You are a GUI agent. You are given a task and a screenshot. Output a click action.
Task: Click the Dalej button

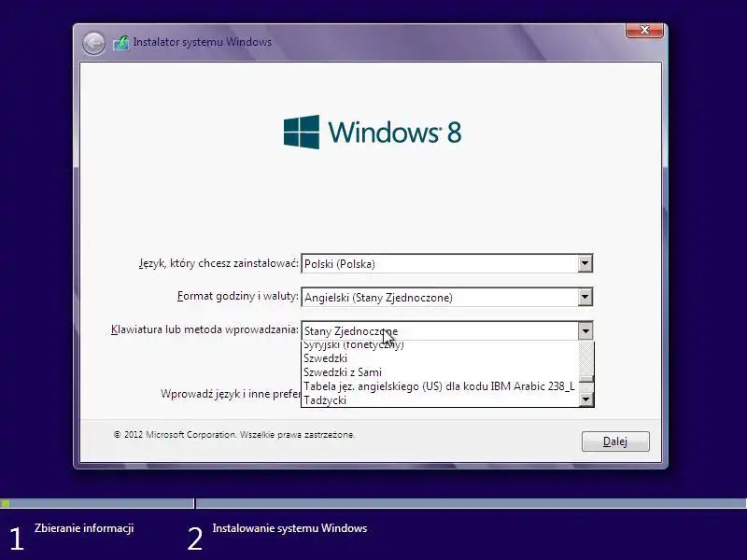pos(615,441)
